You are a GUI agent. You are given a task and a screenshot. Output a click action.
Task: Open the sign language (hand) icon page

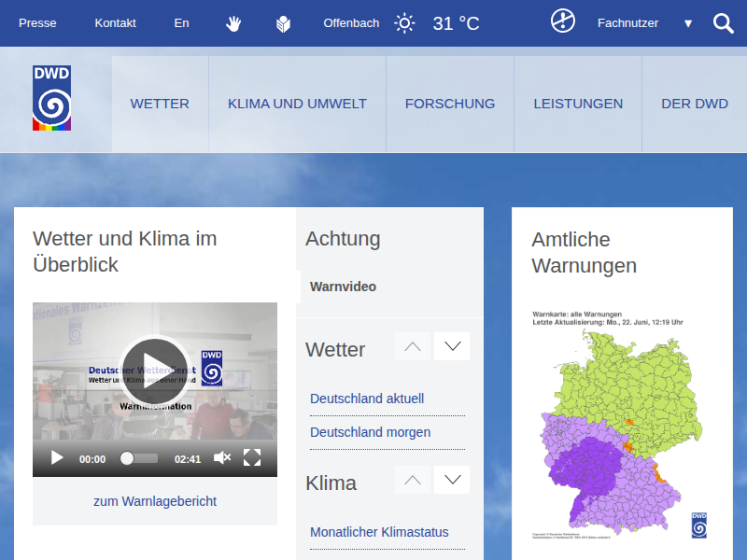(233, 23)
